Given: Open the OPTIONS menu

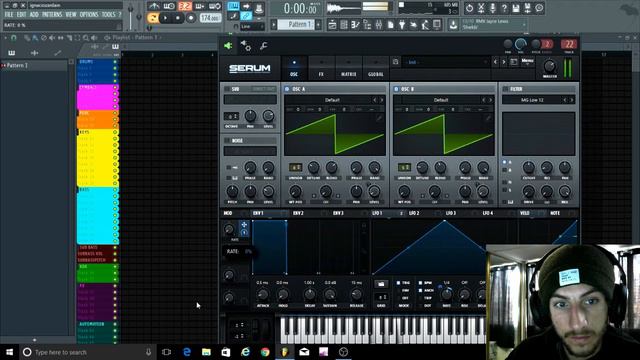Looking at the screenshot, I should click(x=89, y=14).
